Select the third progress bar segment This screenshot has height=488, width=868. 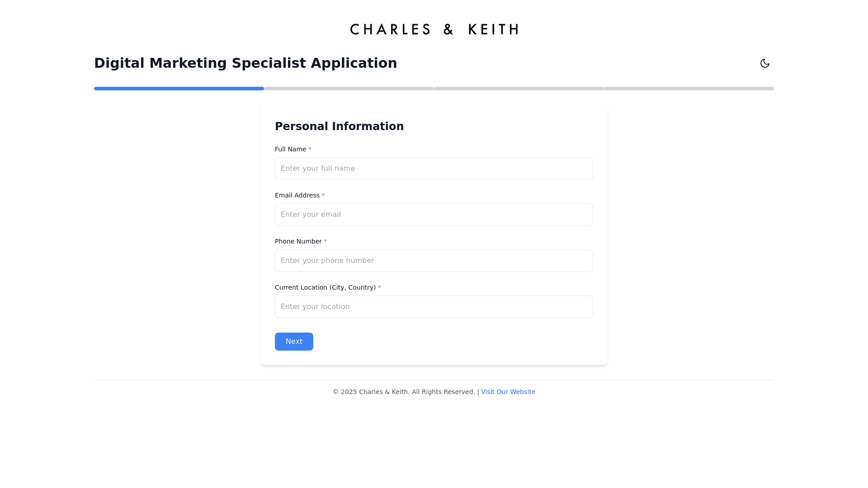(x=519, y=89)
